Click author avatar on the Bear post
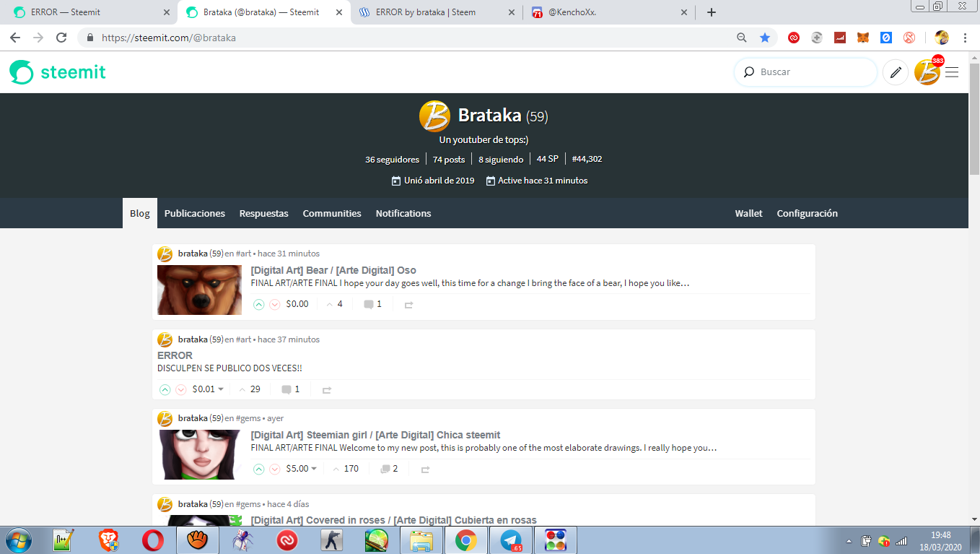This screenshot has width=980, height=554. [x=165, y=254]
